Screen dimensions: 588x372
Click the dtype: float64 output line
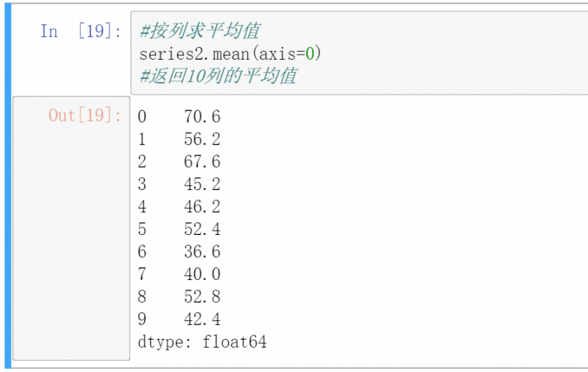(202, 342)
